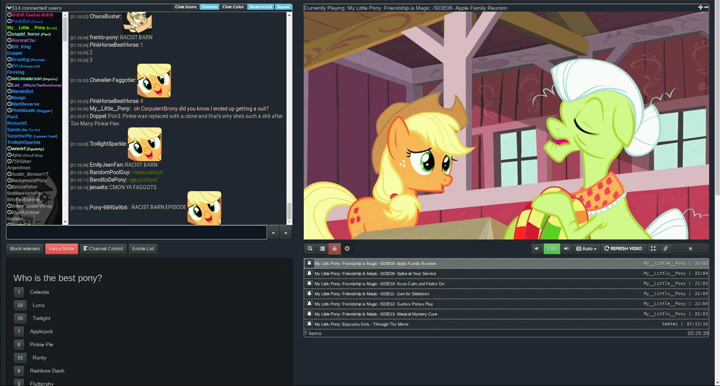Click user Doppel in the user list

pos(14,53)
